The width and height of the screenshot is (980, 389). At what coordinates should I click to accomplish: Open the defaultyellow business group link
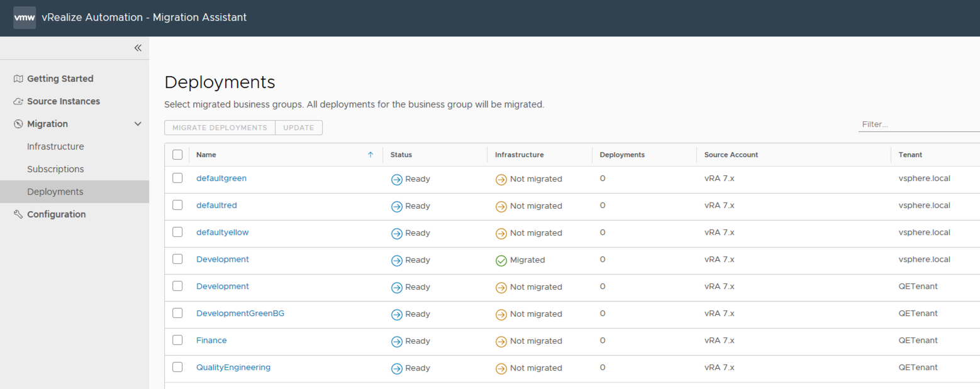pyautogui.click(x=223, y=232)
